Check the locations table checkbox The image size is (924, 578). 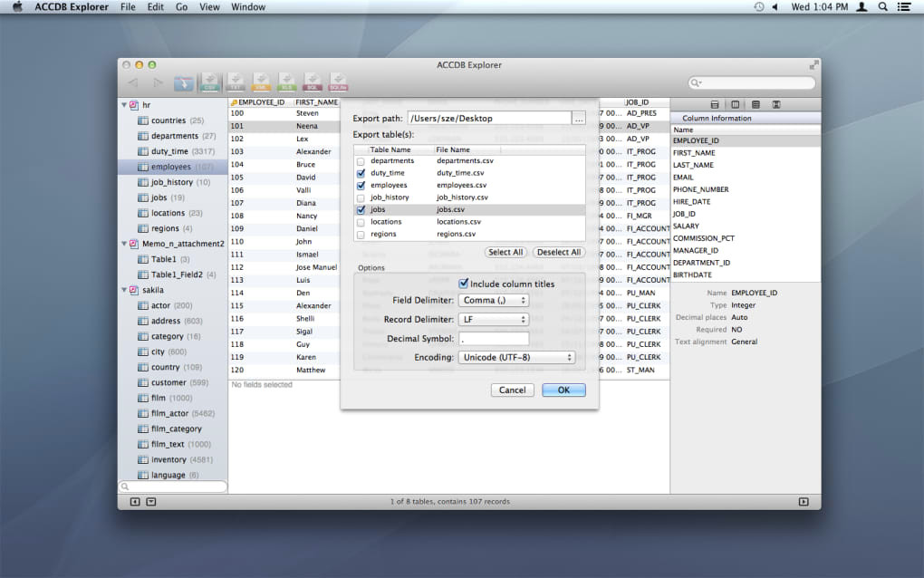click(361, 223)
